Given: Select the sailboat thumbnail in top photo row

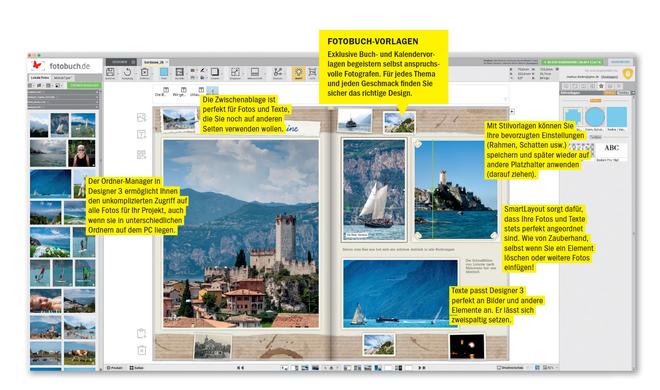Looking at the screenshot, I should tap(60, 125).
